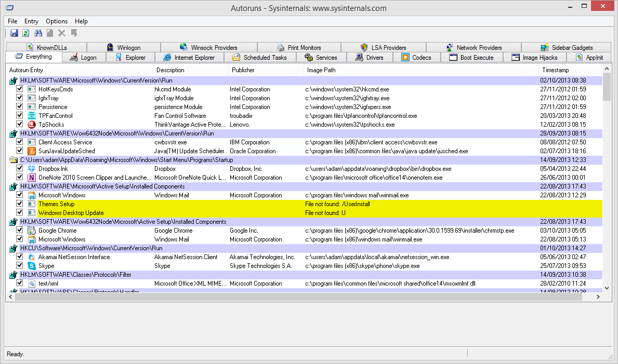Click image path c:\windows\system32\hkcmd.exe
Image resolution: width=618 pixels, height=364 pixels.
pyautogui.click(x=347, y=89)
